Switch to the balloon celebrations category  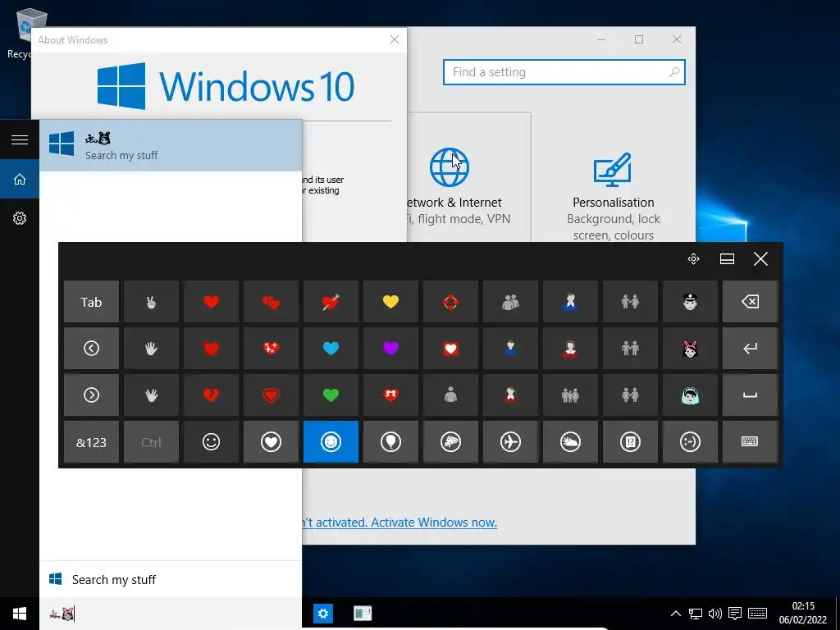390,442
